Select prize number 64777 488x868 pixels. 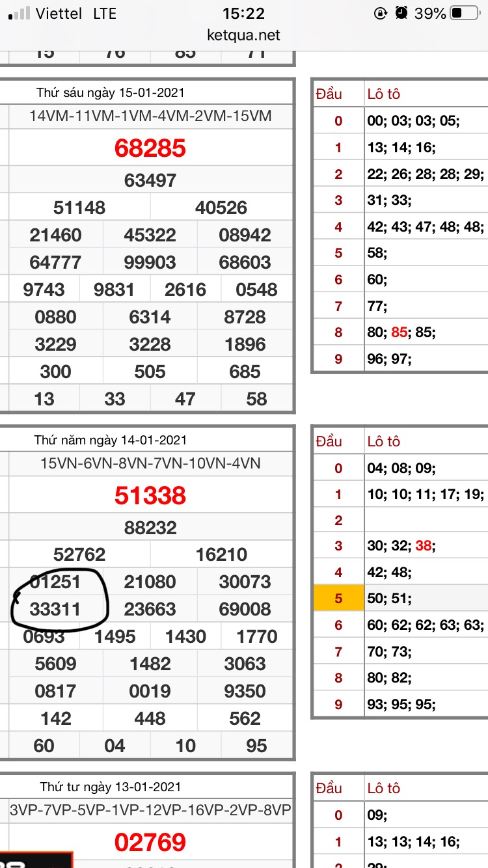(55, 262)
